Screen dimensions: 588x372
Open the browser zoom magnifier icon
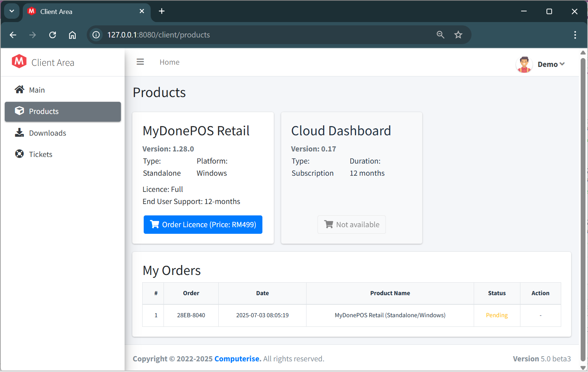pyautogui.click(x=440, y=35)
